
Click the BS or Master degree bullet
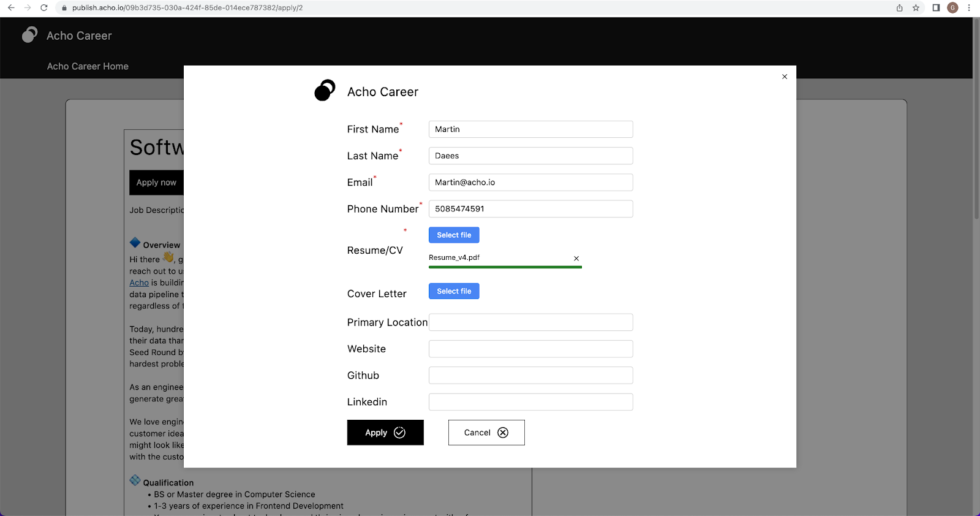click(x=235, y=495)
